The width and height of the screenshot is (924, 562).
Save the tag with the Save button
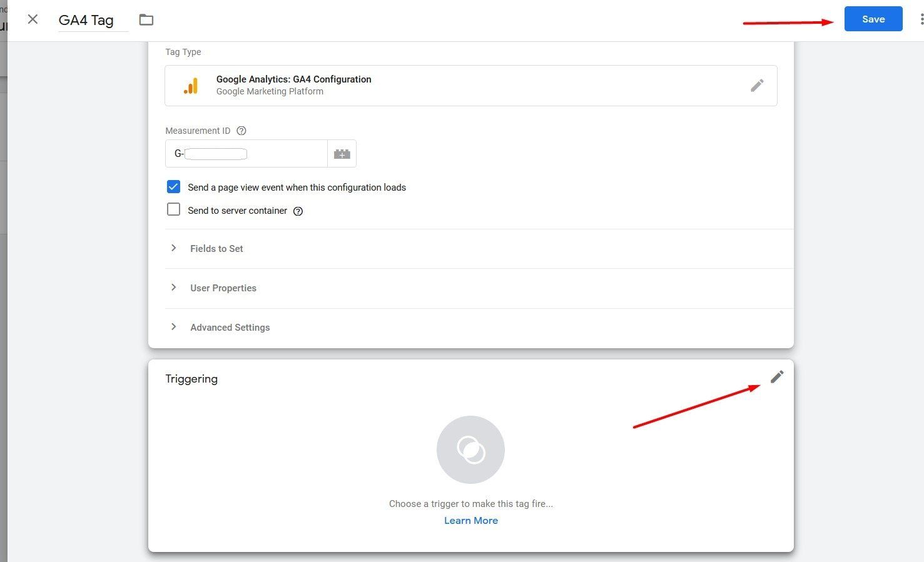click(873, 19)
